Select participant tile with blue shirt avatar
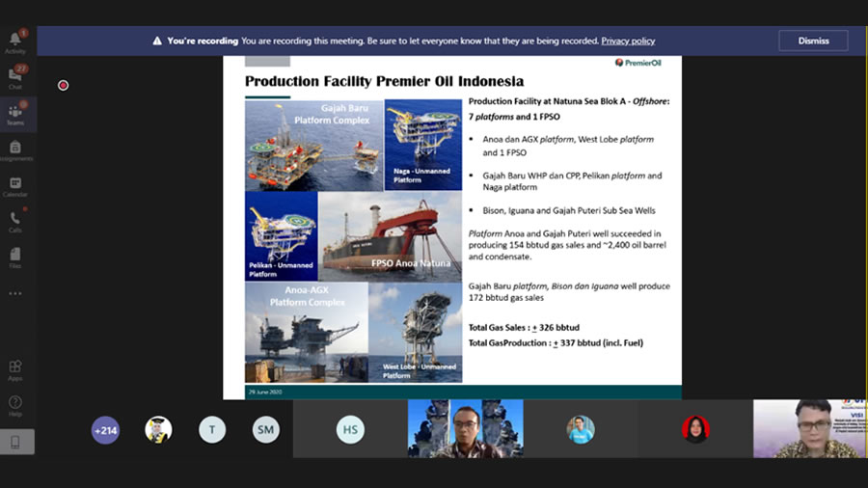This screenshot has height=488, width=868. [581, 429]
